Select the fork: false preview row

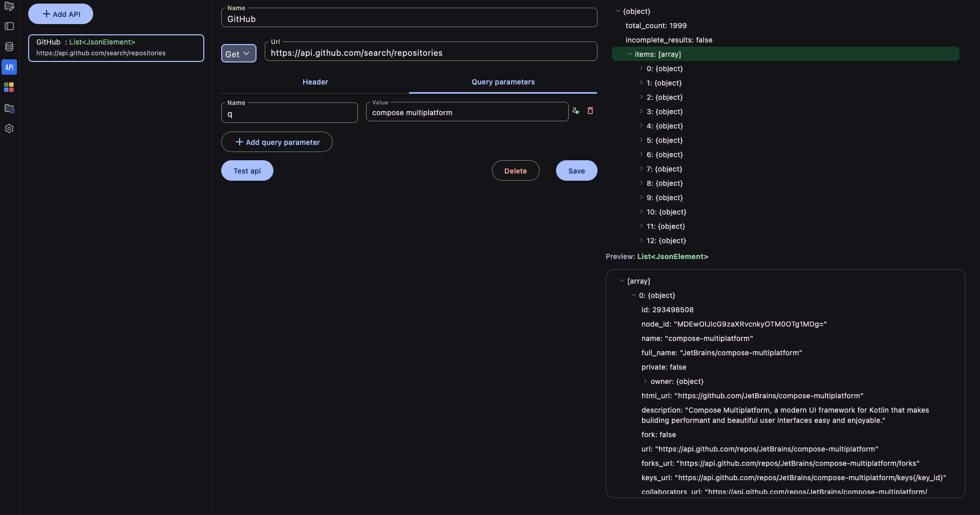click(658, 435)
